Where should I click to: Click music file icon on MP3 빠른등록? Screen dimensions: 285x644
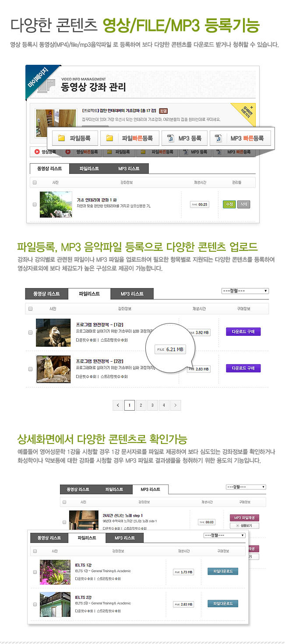tap(218, 138)
